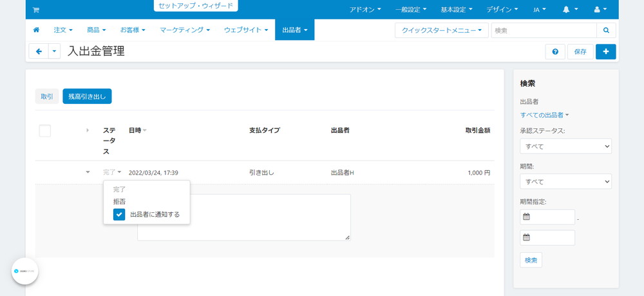The height and width of the screenshot is (296, 644).
Task: Click 取引金額 column header
Action: (478, 130)
